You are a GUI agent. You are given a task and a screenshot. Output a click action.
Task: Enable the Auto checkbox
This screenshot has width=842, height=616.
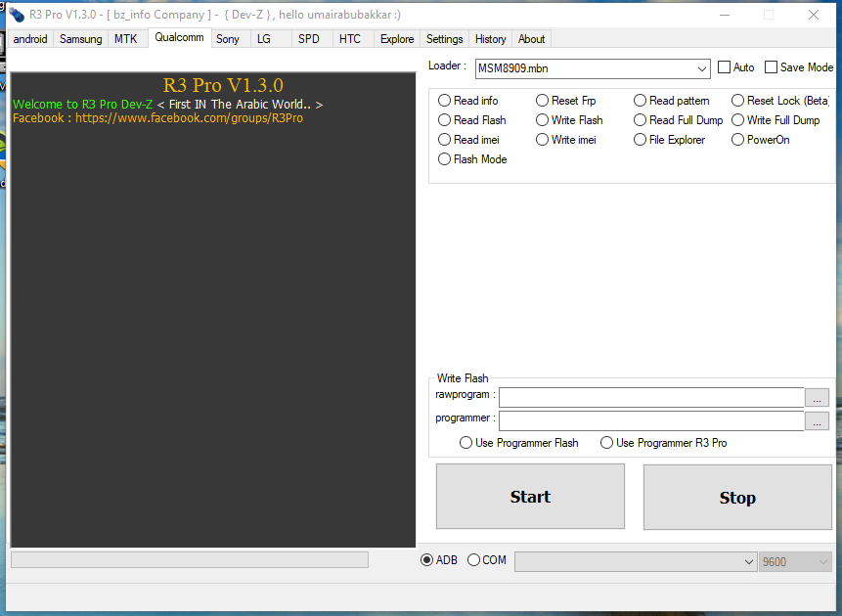pos(736,67)
